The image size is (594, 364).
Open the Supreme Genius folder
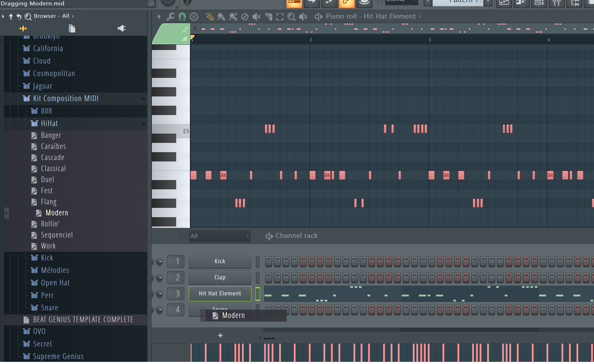[x=58, y=356]
